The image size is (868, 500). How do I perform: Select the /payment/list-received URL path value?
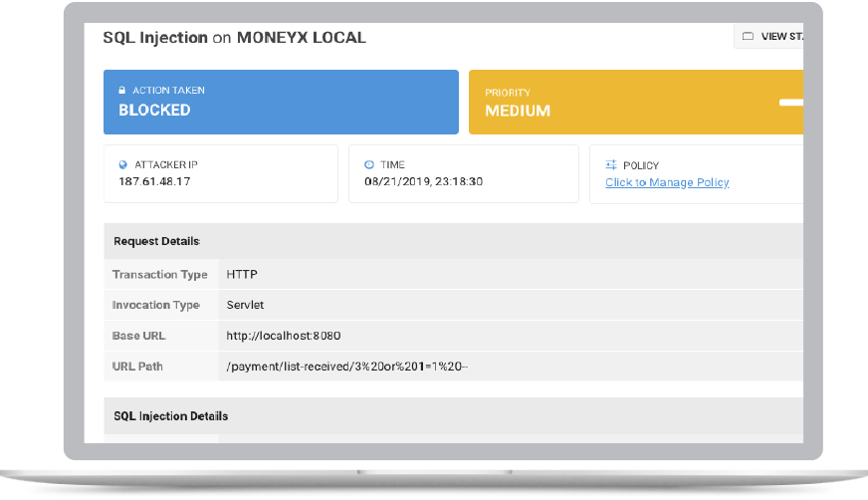[347, 367]
